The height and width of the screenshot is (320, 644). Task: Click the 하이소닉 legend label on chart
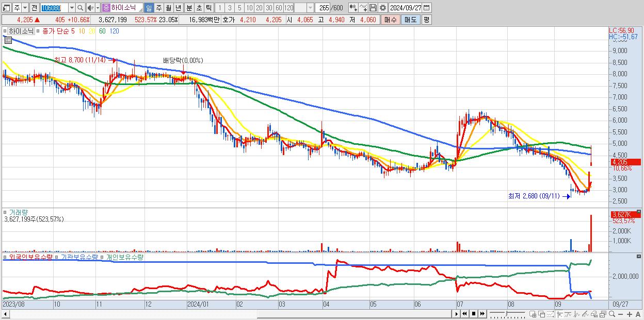click(21, 31)
